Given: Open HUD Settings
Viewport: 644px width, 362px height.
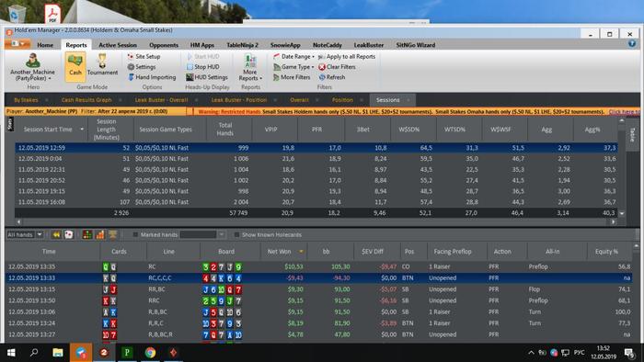Looking at the screenshot, I should pos(207,77).
